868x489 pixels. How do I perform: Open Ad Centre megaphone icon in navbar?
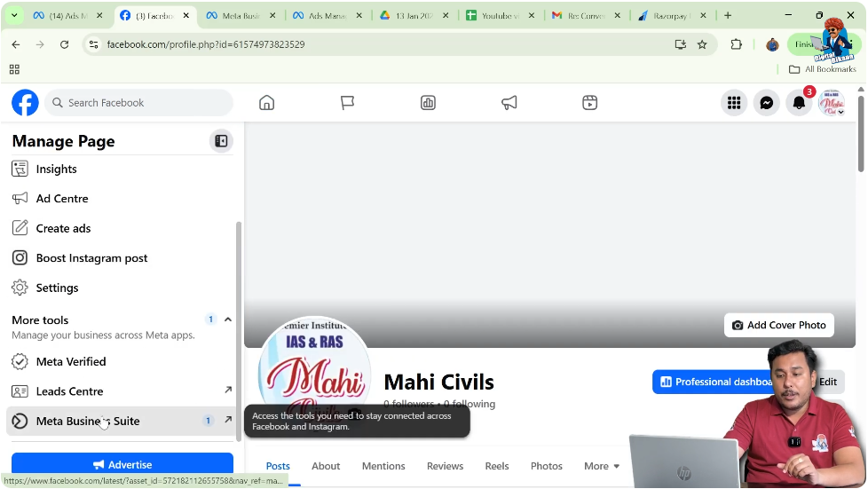pyautogui.click(x=509, y=103)
